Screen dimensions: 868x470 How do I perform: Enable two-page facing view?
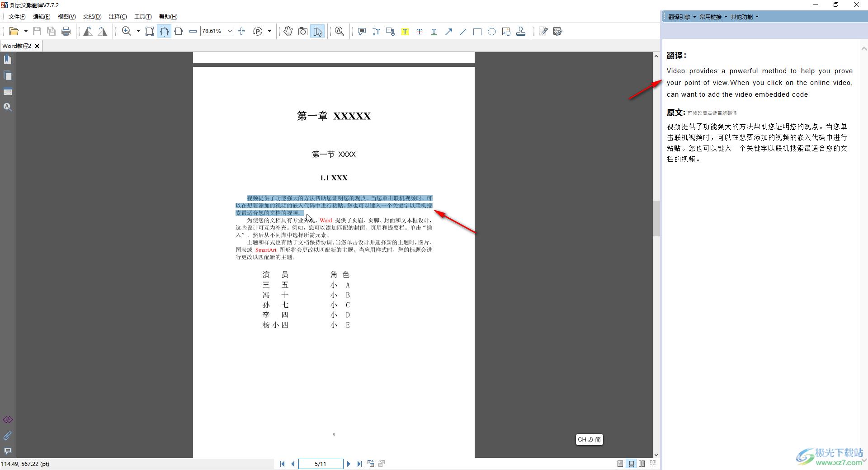coord(642,464)
